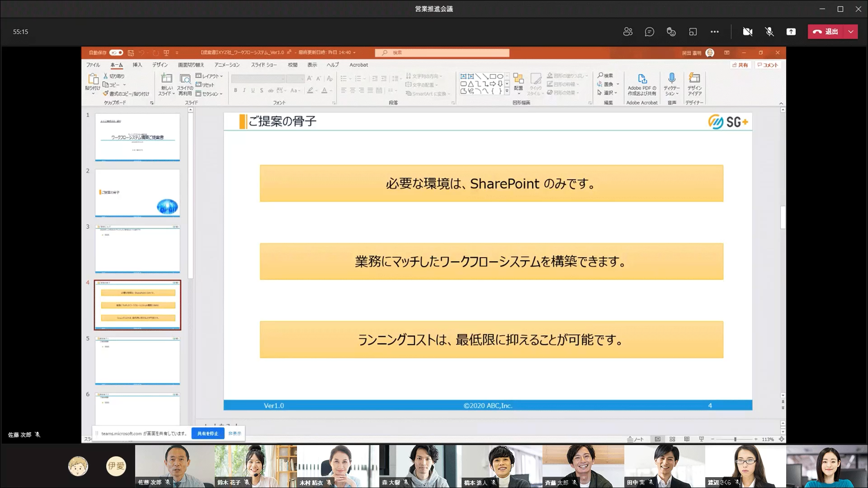Click 新しいスライド new slide icon
868x488 pixels.
point(167,79)
